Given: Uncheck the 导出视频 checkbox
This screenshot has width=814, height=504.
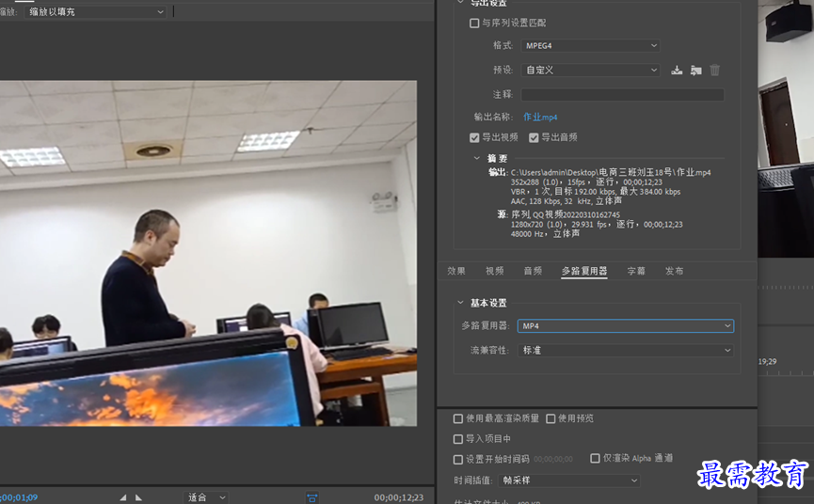Looking at the screenshot, I should 474,137.
